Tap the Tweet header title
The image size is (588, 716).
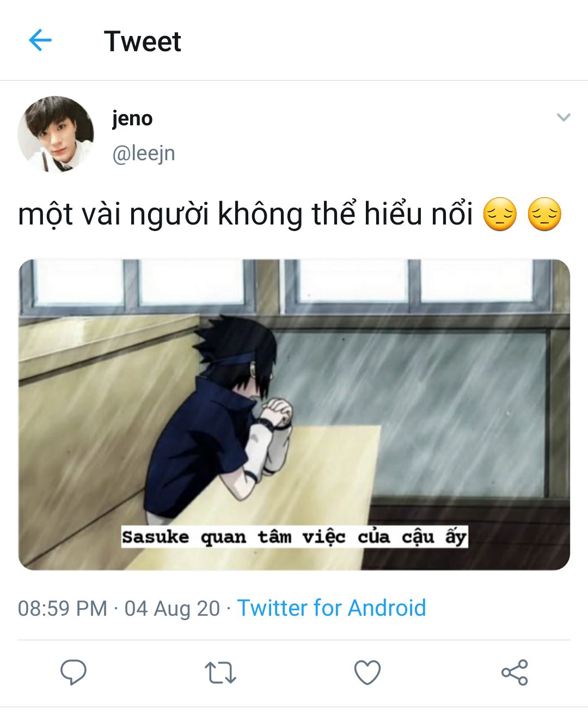coord(143,41)
